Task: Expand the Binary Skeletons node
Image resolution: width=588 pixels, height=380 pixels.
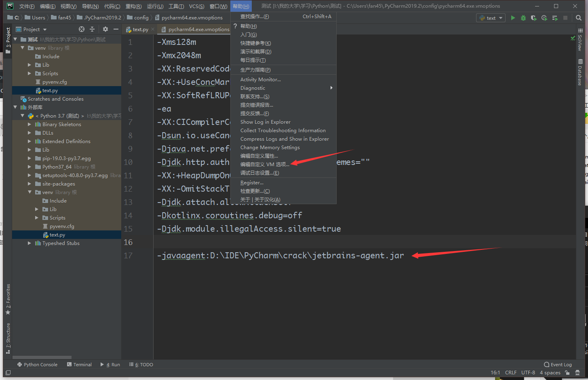Action: 30,124
